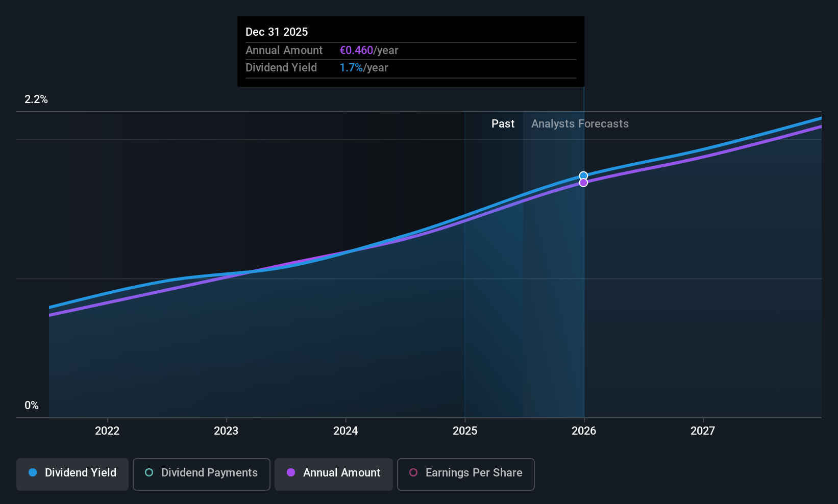Click the 2.2% y-axis label
The image size is (838, 504).
click(x=36, y=99)
